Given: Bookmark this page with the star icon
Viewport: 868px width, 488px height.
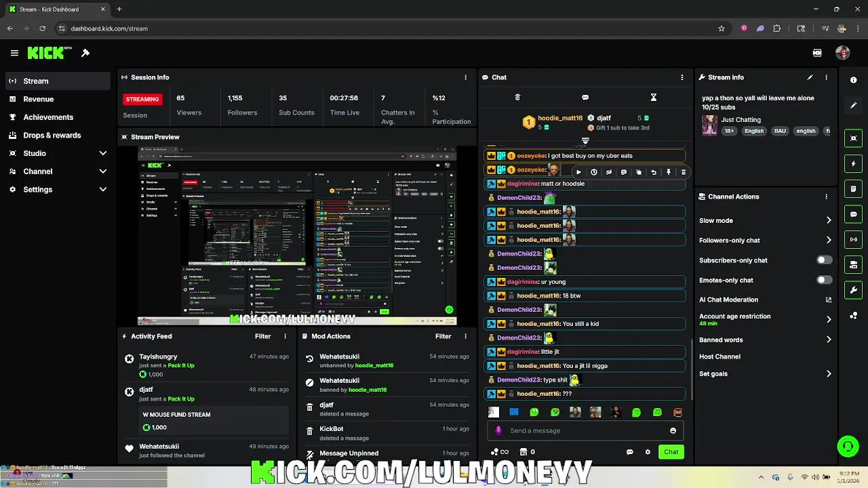Looking at the screenshot, I should click(x=722, y=28).
